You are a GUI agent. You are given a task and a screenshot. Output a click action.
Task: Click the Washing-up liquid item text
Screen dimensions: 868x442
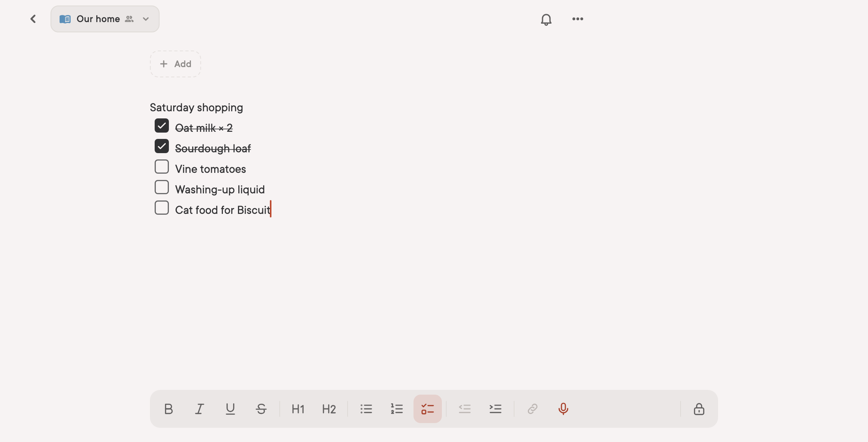pos(220,189)
